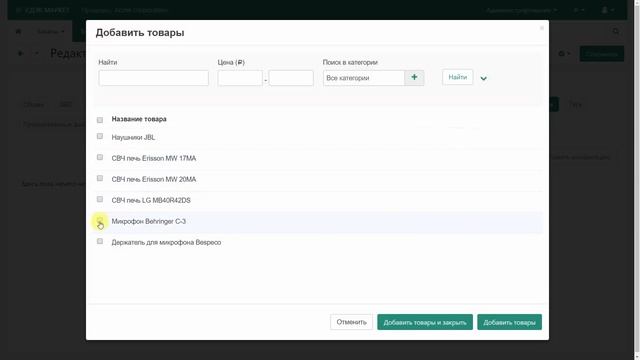Image resolution: width=640 pixels, height=360 pixels.
Task: Expand advanced search chevron beside Найти
Action: pyautogui.click(x=484, y=78)
